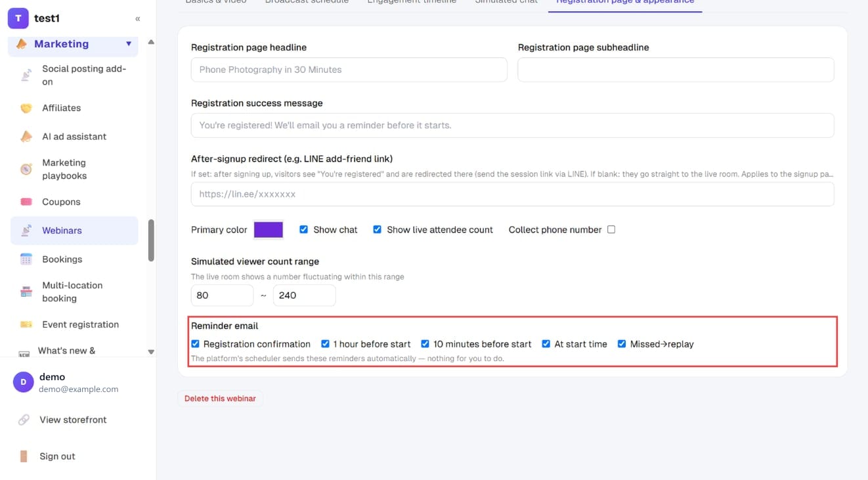Focus the Registration page headline field

pos(349,70)
